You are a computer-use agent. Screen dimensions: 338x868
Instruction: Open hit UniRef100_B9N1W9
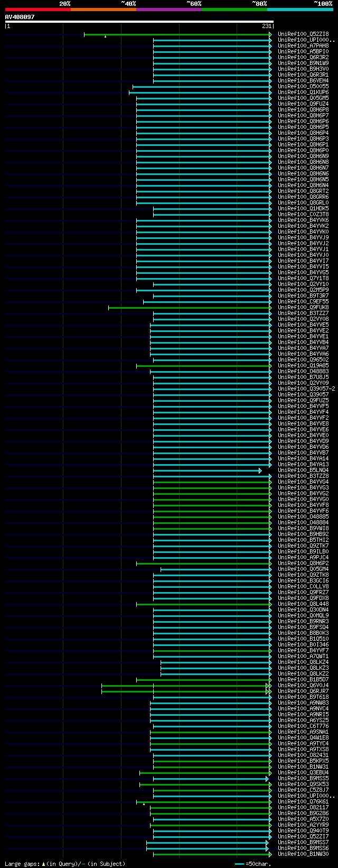(303, 63)
